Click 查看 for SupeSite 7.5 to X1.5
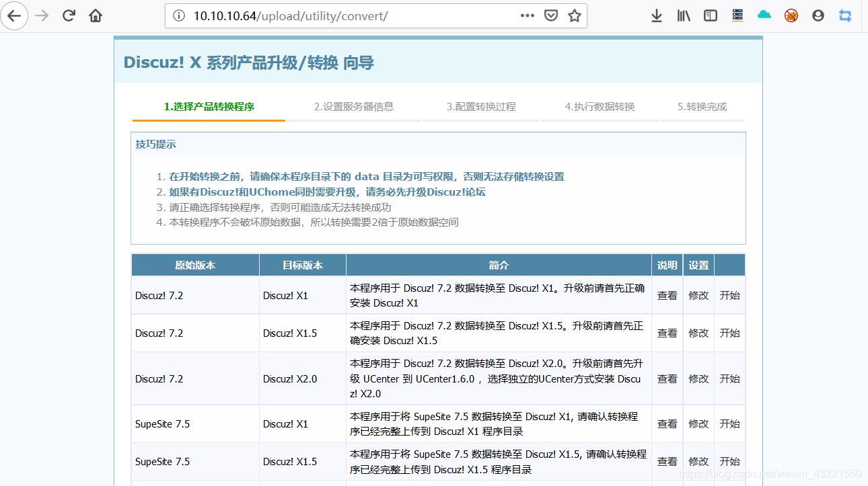 click(667, 461)
